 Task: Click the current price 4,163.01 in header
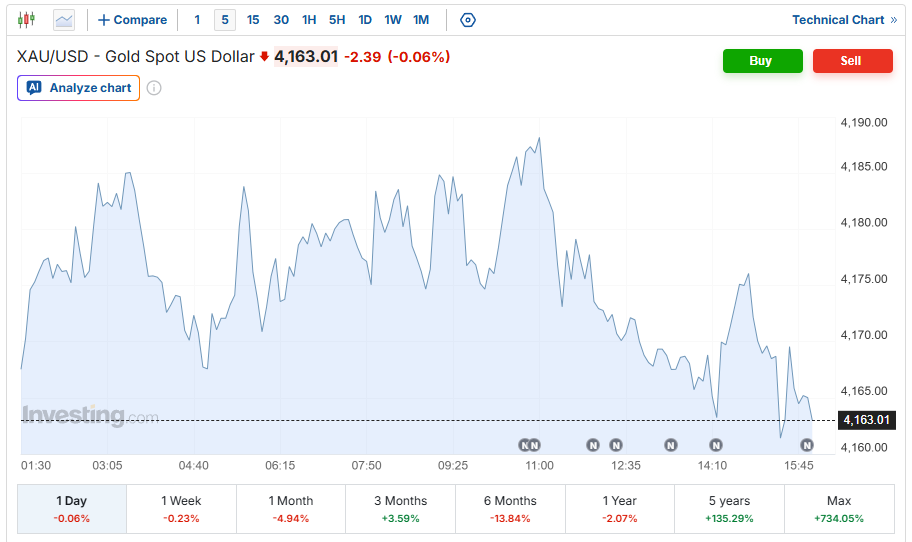(x=306, y=56)
